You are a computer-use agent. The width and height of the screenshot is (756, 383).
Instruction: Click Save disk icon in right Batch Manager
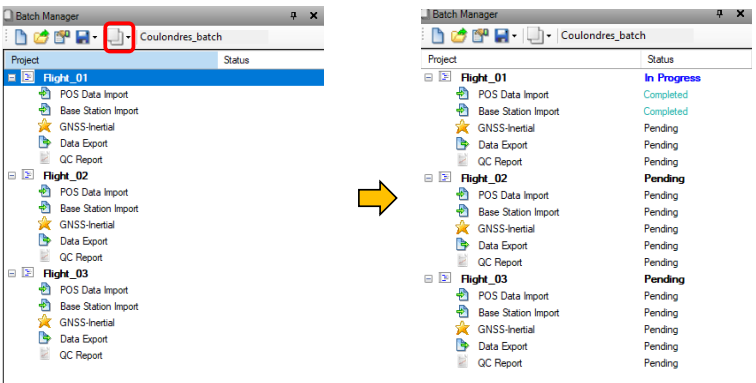click(x=502, y=36)
